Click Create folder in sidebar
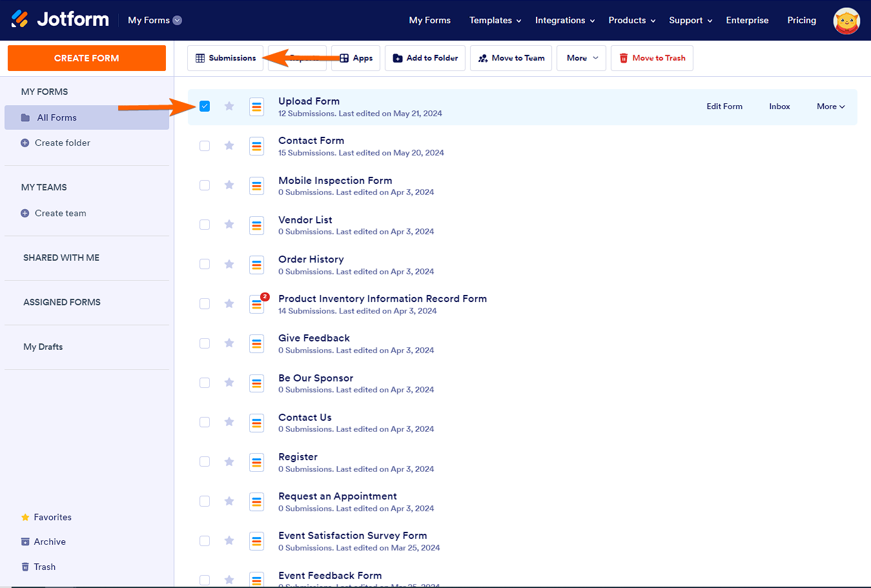This screenshot has width=871, height=588. coord(56,143)
